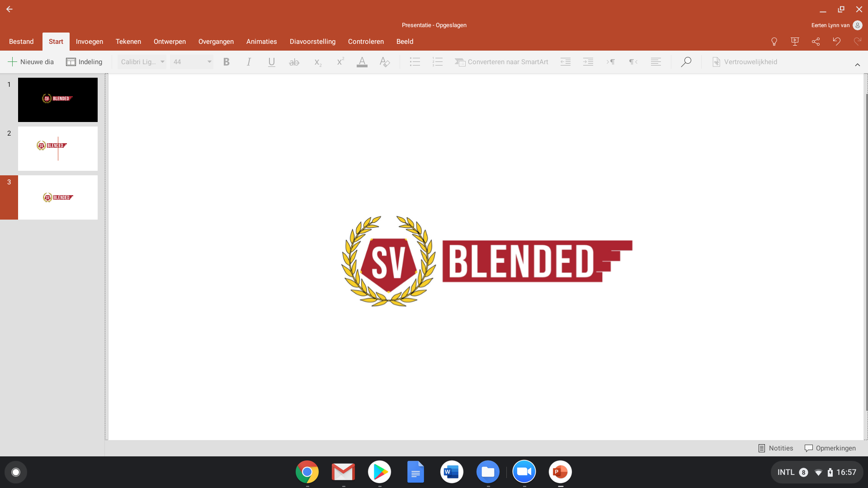Switch to Controleren tab

coord(366,42)
